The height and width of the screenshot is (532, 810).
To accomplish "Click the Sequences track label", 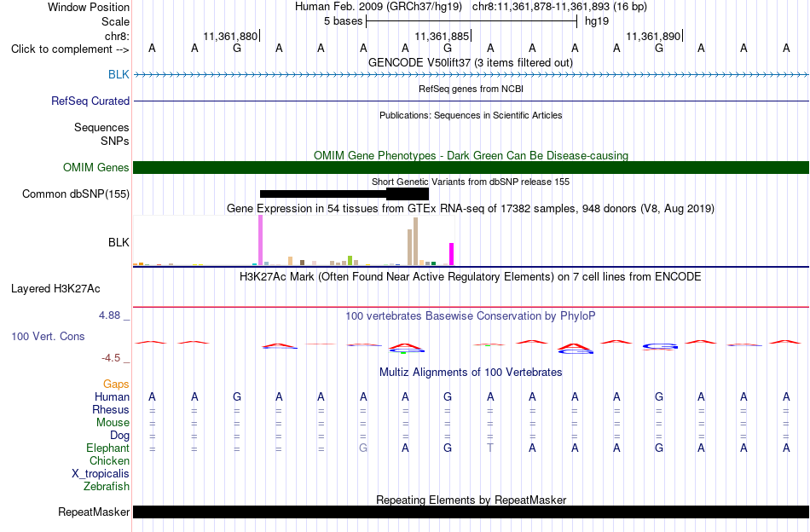I will 101,128.
